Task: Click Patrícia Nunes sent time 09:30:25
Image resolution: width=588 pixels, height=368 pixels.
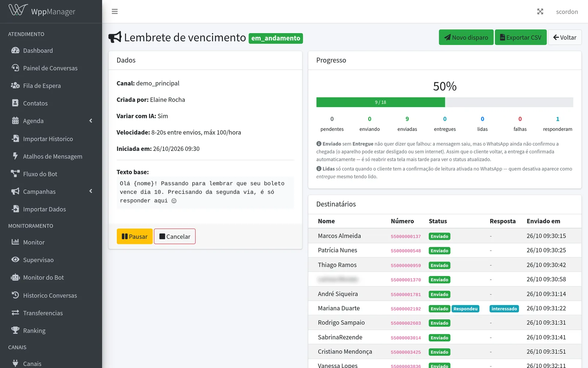Action: click(546, 250)
